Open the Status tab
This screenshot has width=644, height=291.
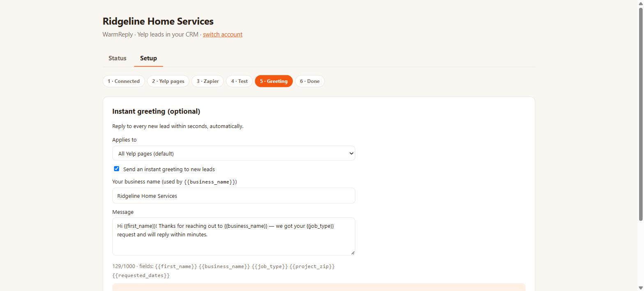(x=117, y=58)
